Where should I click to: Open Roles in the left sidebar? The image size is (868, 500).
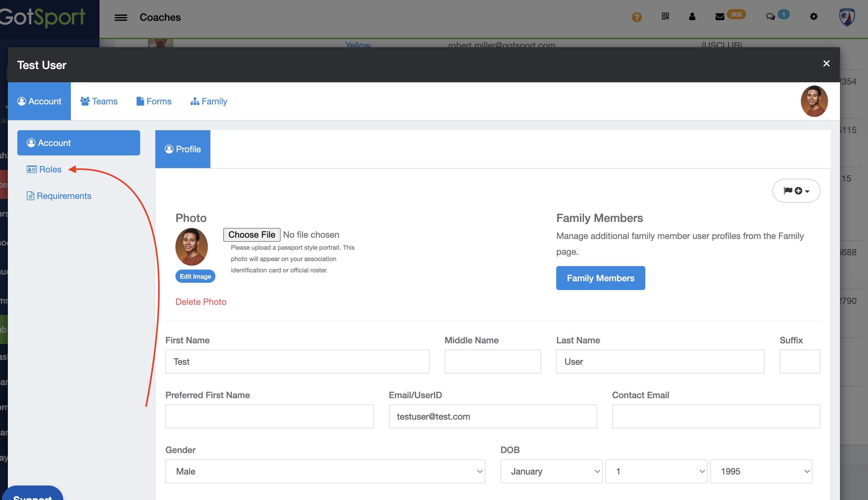click(x=44, y=169)
